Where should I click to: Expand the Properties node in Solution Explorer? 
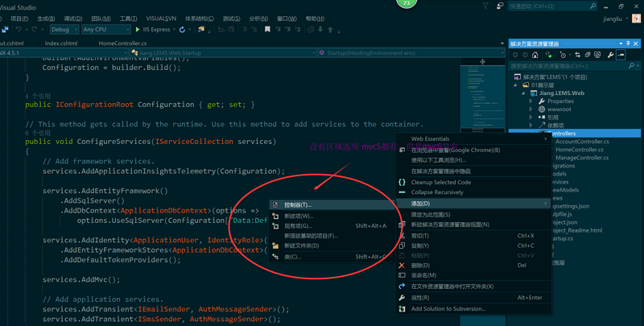click(530, 101)
